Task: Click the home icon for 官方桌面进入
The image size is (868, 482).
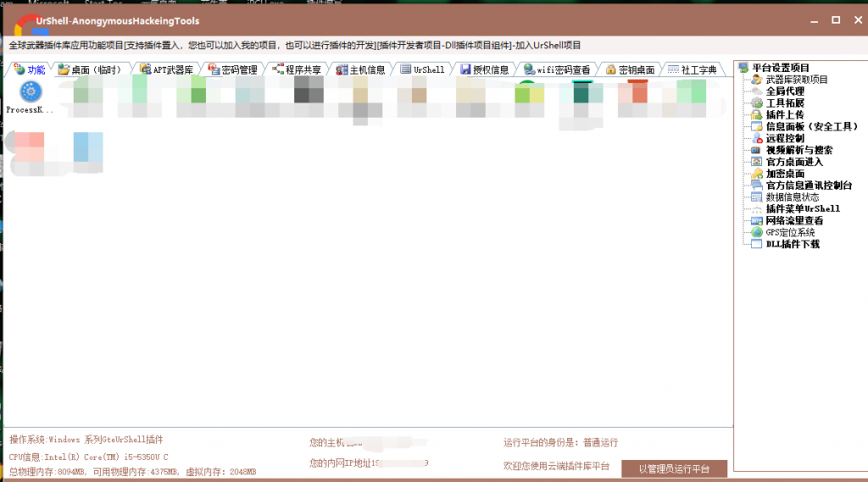Action: click(756, 162)
